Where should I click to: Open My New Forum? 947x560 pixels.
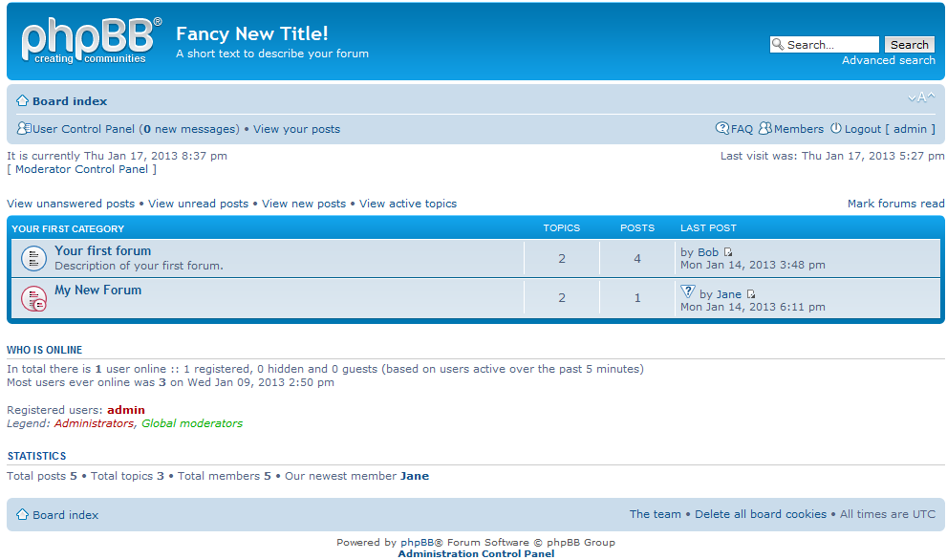(x=97, y=290)
